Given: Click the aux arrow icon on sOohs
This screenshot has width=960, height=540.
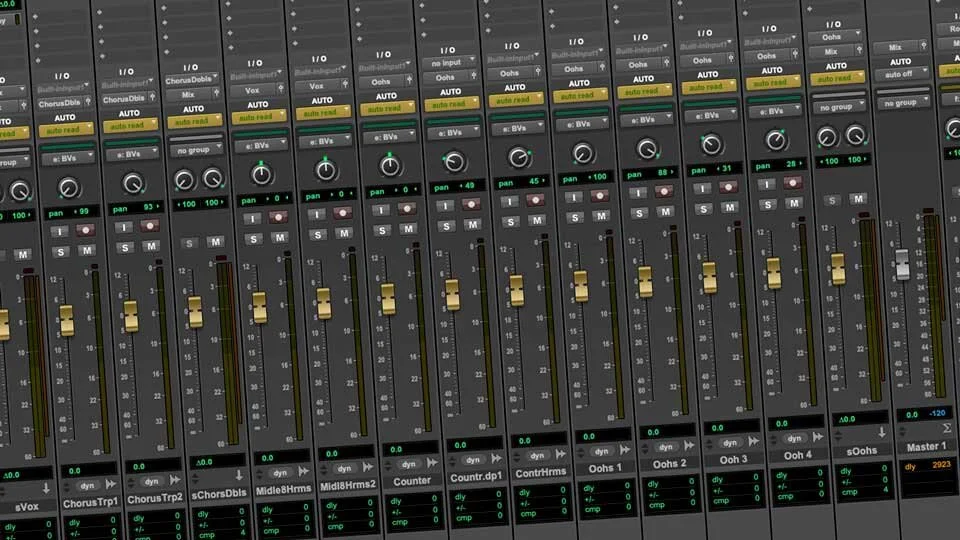Looking at the screenshot, I should coord(882,432).
